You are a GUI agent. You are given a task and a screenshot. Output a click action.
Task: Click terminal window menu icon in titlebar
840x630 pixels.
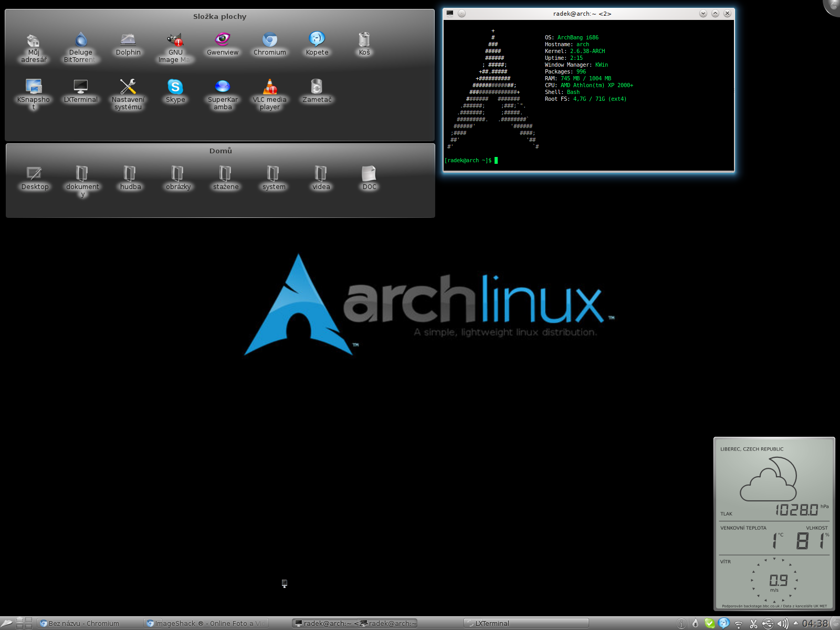450,13
